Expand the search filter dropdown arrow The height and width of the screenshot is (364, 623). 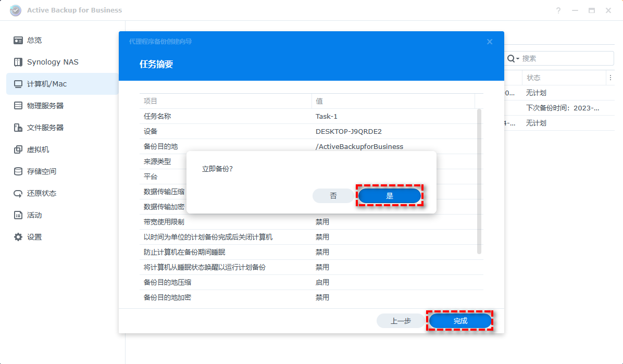518,58
